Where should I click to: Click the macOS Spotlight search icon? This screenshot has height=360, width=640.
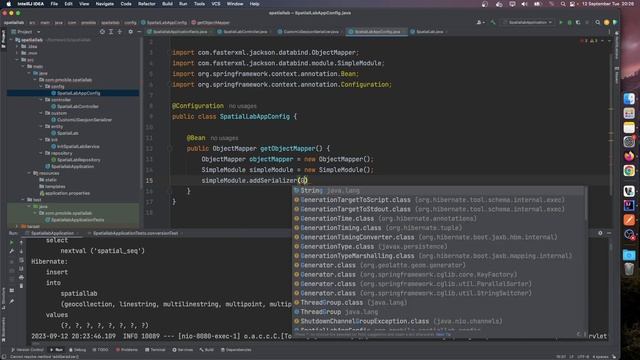tap(563, 4)
